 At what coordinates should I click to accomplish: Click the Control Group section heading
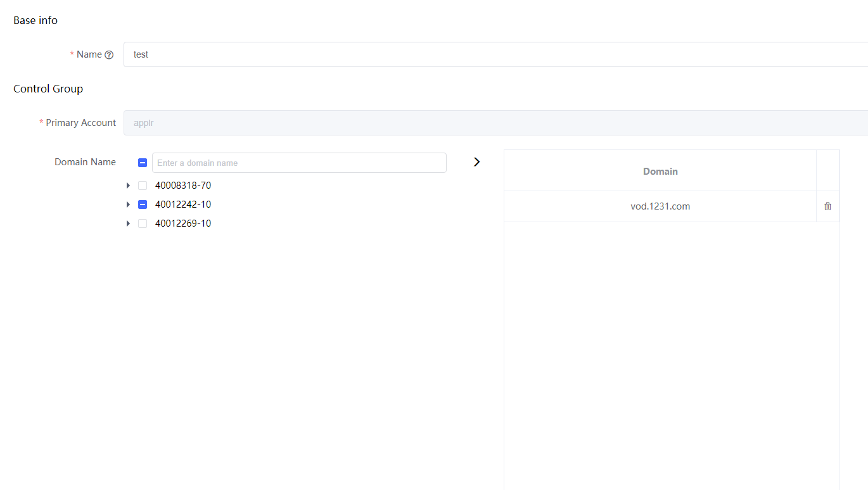tap(48, 89)
